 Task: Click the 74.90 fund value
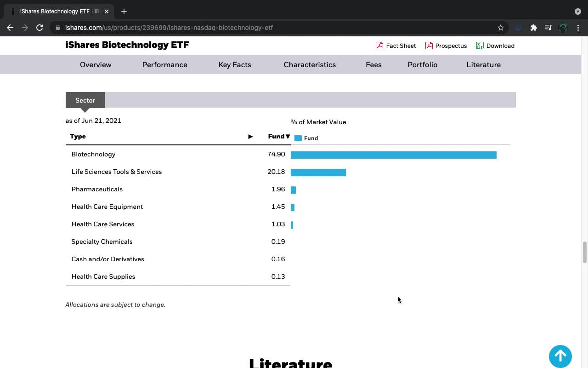tap(276, 154)
